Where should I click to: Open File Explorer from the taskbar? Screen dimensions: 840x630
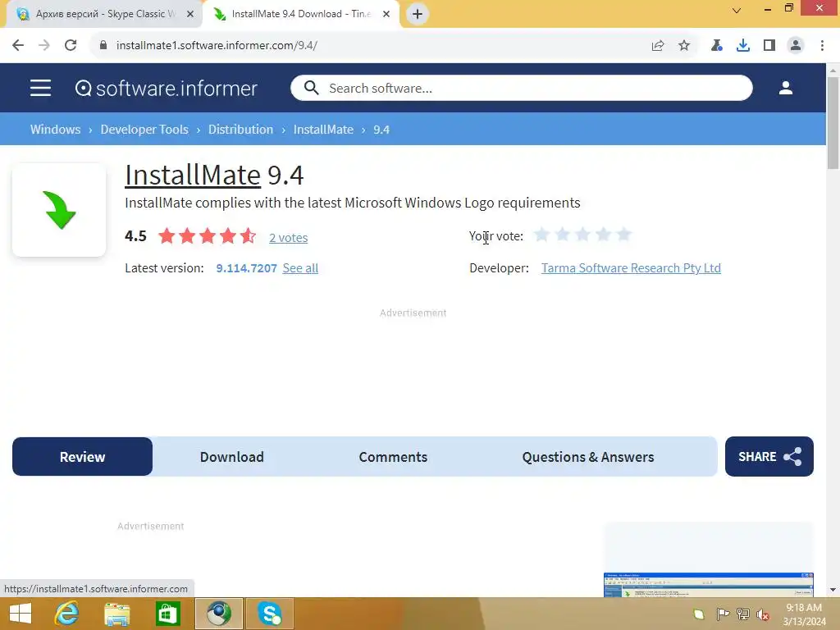pyautogui.click(x=116, y=614)
